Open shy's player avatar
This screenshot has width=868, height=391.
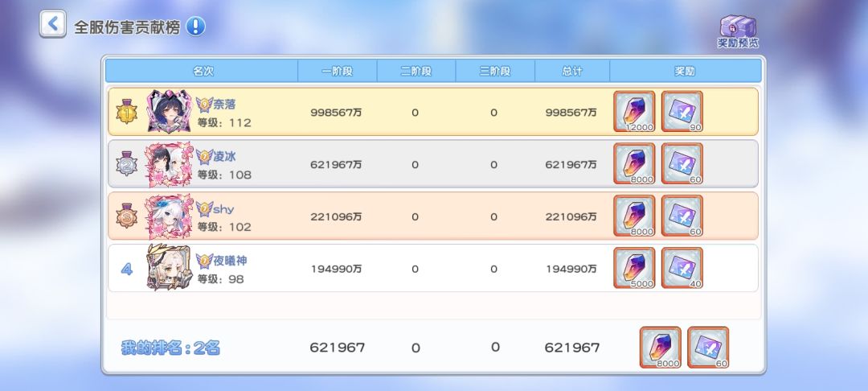click(170, 216)
